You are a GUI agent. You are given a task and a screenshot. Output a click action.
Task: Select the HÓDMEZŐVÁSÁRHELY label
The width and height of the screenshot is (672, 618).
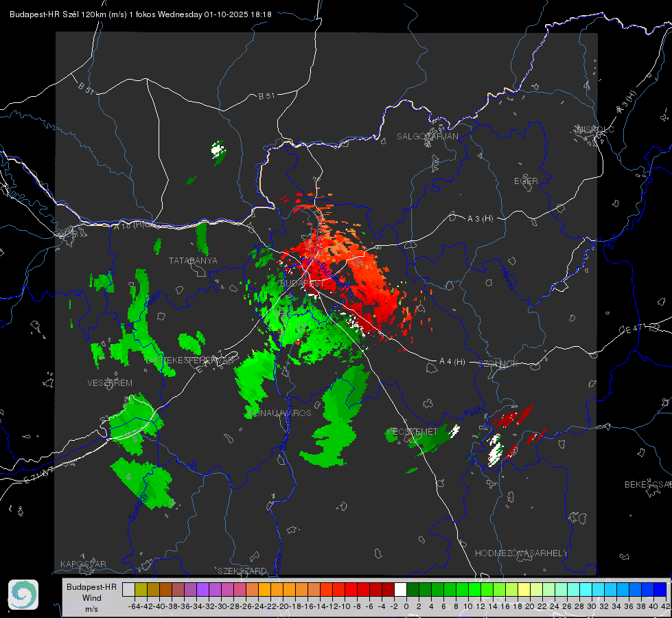coord(522,553)
